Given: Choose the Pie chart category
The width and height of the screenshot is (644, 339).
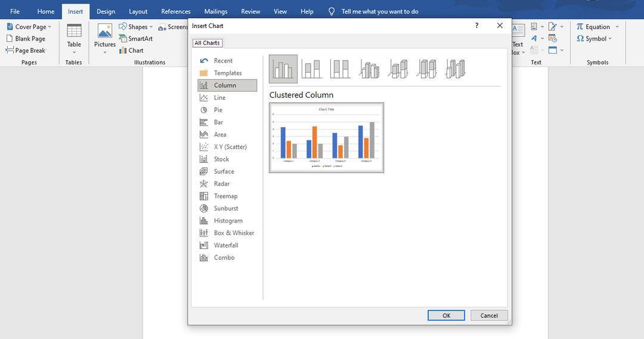Looking at the screenshot, I should (227, 110).
